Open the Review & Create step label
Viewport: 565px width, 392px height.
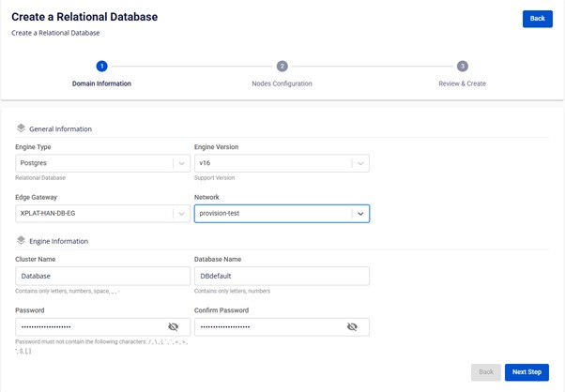(x=463, y=83)
